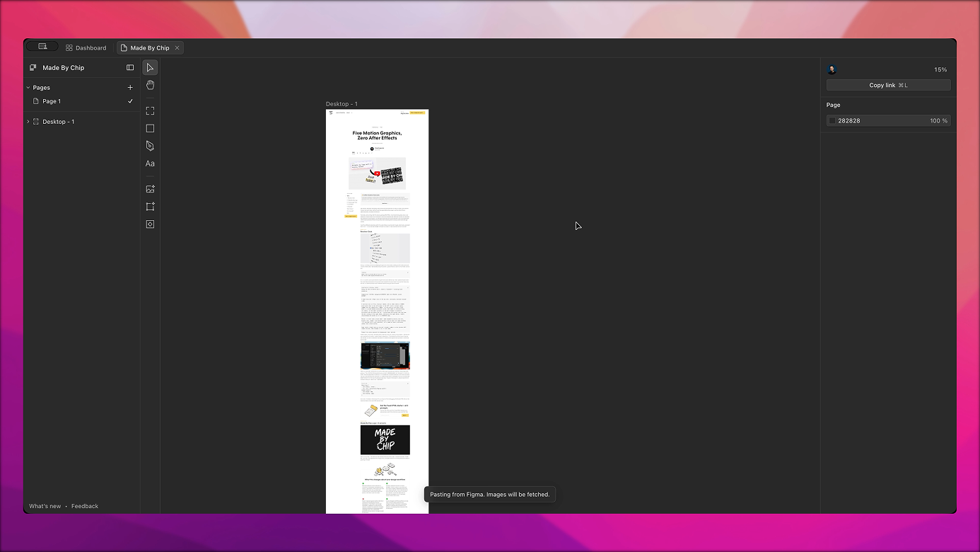
Task: Click the dark code editor screenshot in frame
Action: (385, 356)
